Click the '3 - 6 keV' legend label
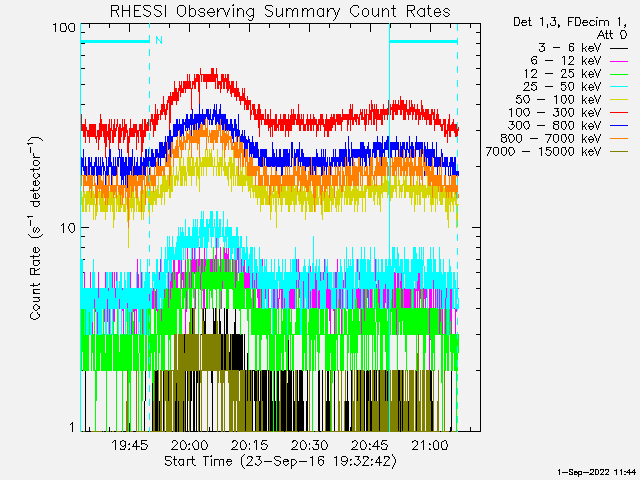Screen dimensions: 640x480 pyautogui.click(x=570, y=48)
